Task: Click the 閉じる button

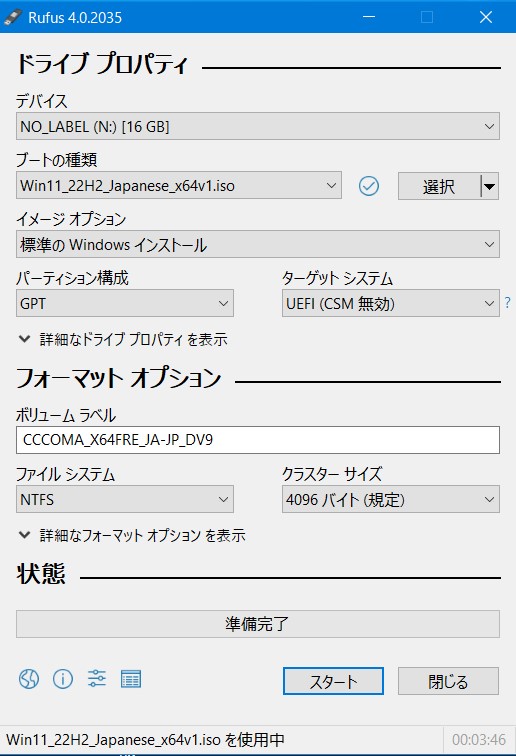Action: tap(448, 681)
